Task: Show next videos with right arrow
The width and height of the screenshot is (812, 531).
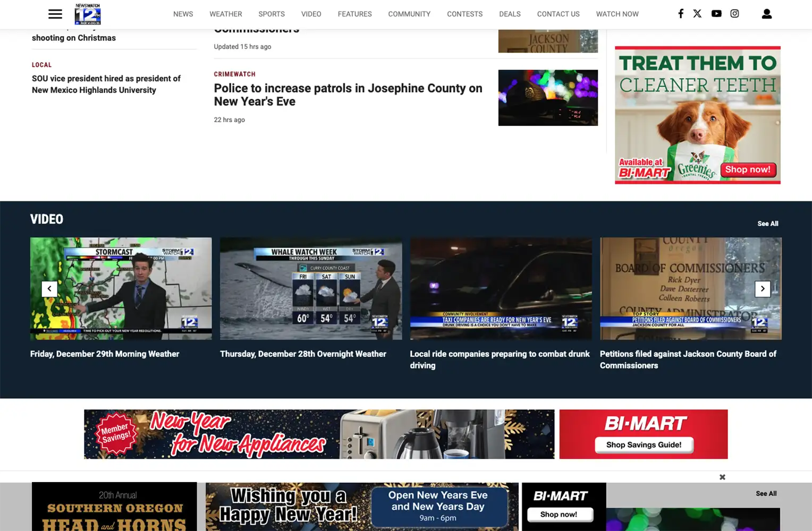Action: coord(763,288)
